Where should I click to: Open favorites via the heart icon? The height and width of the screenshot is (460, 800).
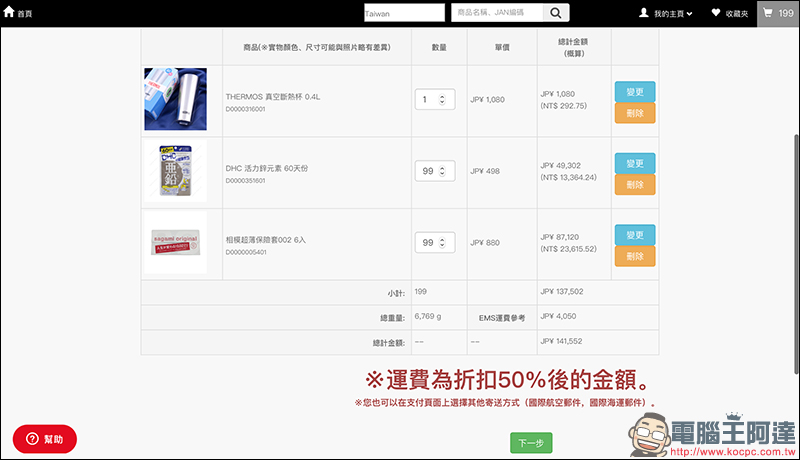click(716, 13)
